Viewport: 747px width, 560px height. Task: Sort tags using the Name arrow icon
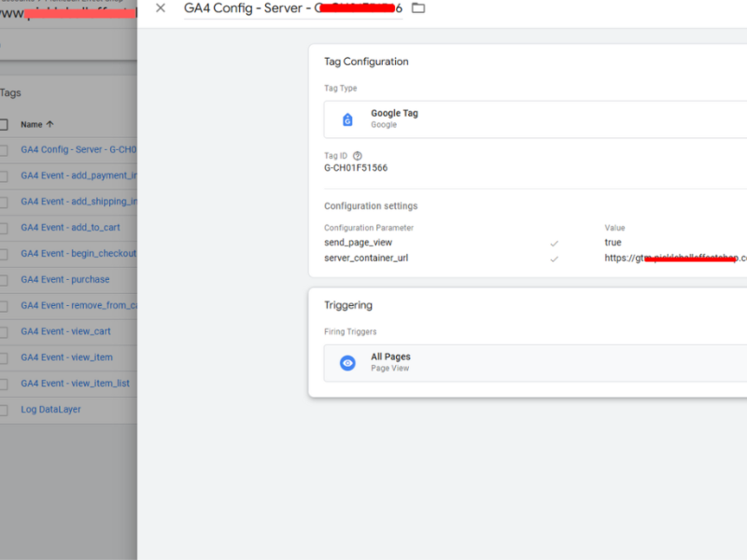point(50,124)
